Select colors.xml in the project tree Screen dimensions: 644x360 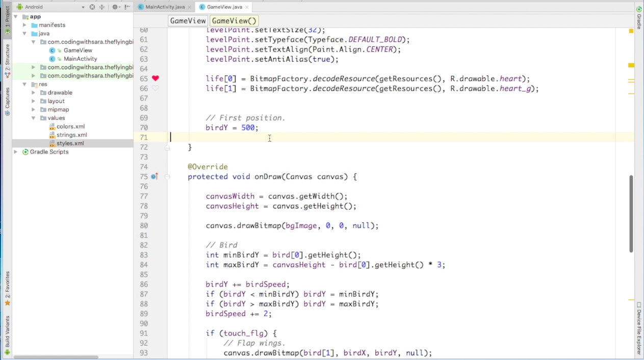point(70,126)
